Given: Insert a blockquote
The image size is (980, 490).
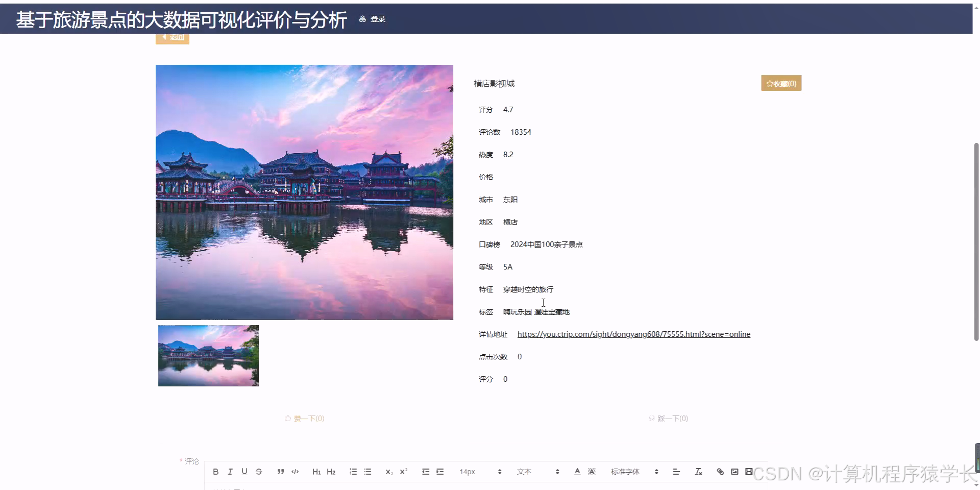Looking at the screenshot, I should click(x=280, y=472).
